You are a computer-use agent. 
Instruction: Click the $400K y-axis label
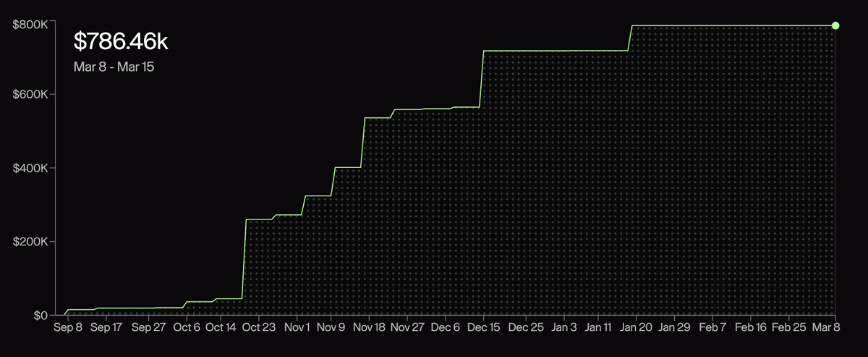(31, 168)
